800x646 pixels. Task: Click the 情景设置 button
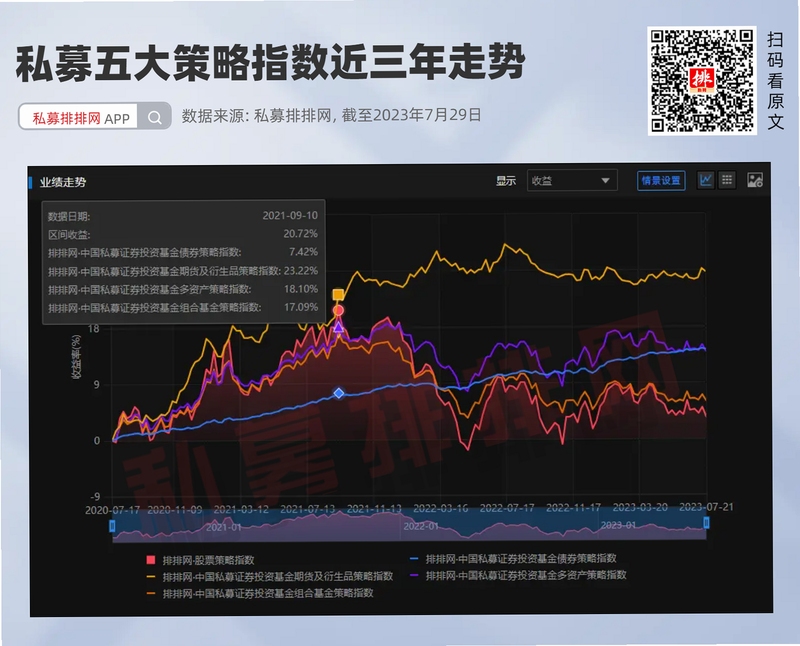[661, 181]
